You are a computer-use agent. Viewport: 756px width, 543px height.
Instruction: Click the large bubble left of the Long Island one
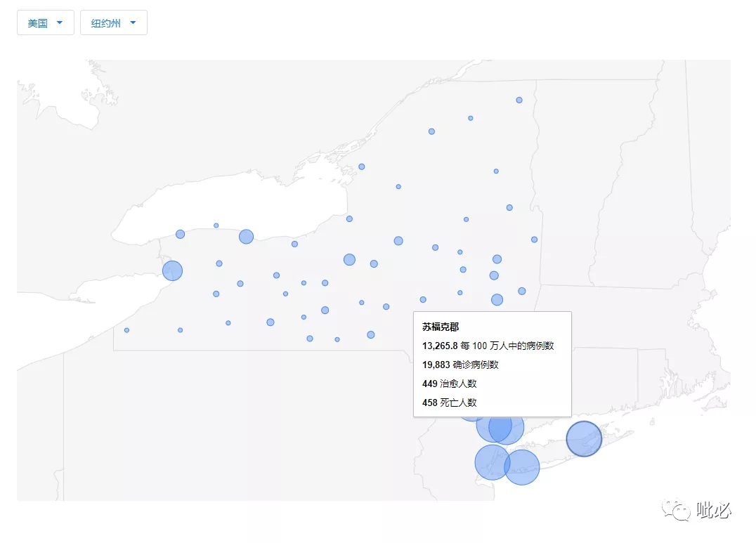pos(507,427)
